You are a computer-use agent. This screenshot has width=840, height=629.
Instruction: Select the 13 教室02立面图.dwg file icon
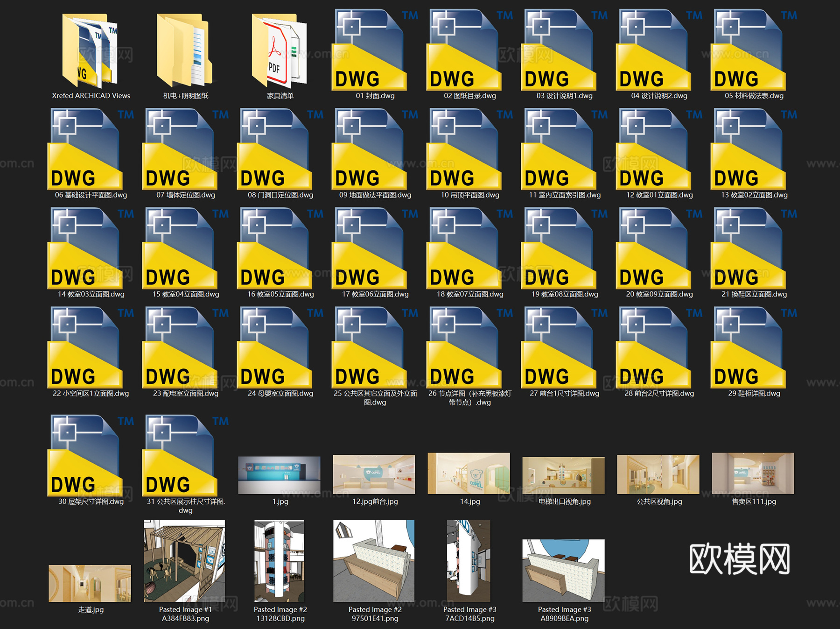coord(748,149)
